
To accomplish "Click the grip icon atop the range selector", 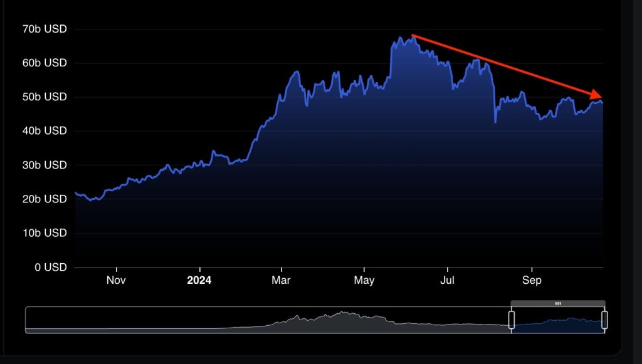I will 558,303.
